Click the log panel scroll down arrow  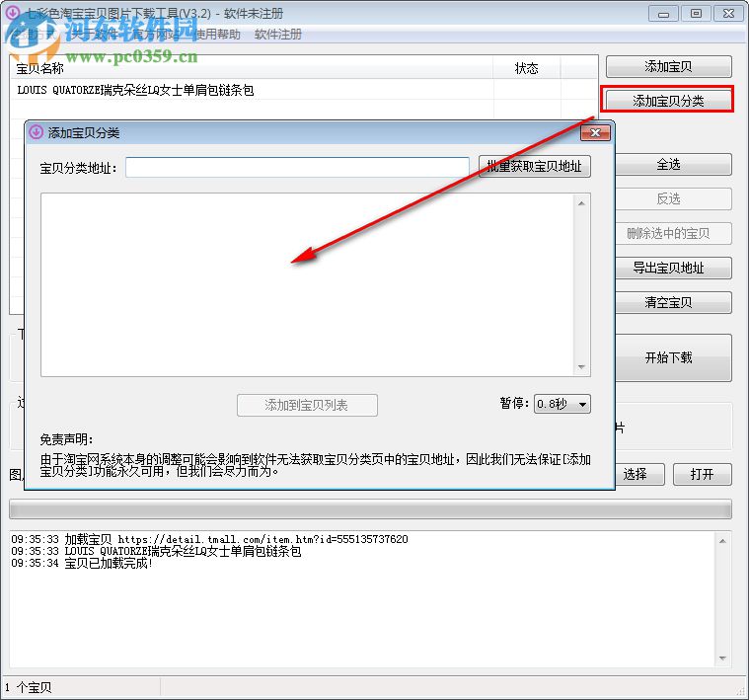pyautogui.click(x=722, y=659)
